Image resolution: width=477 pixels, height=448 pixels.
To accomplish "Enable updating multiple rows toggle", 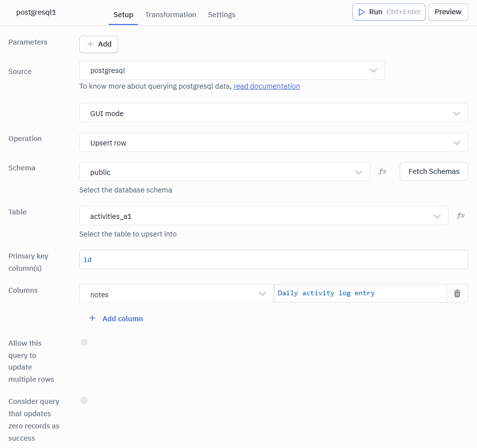I will pos(84,342).
